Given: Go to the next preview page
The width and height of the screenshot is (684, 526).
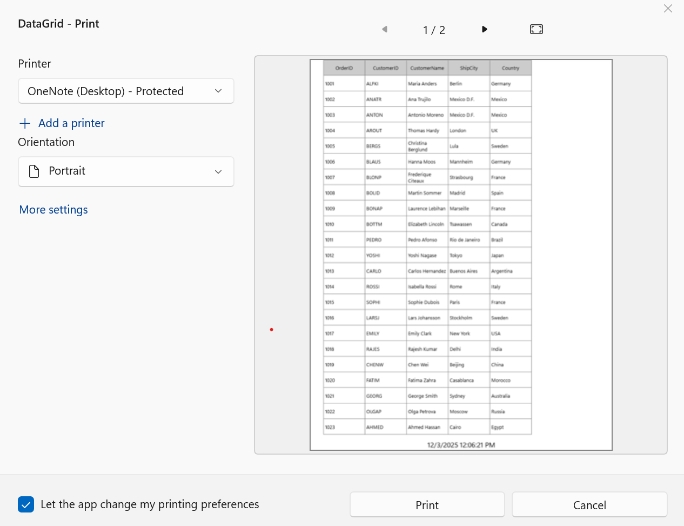Looking at the screenshot, I should coord(484,29).
